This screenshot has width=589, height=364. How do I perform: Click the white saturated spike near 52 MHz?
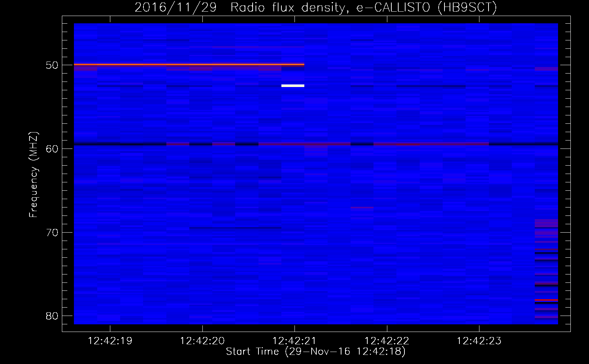(293, 86)
